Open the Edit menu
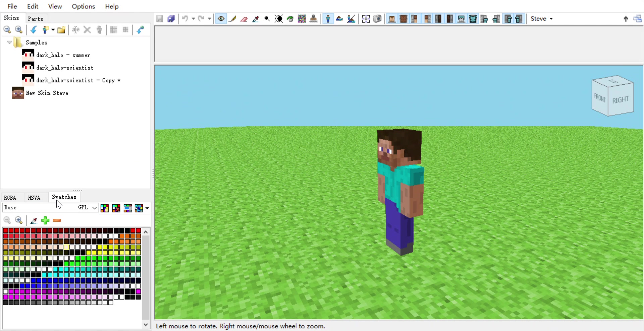Image resolution: width=644 pixels, height=331 pixels. [x=33, y=6]
